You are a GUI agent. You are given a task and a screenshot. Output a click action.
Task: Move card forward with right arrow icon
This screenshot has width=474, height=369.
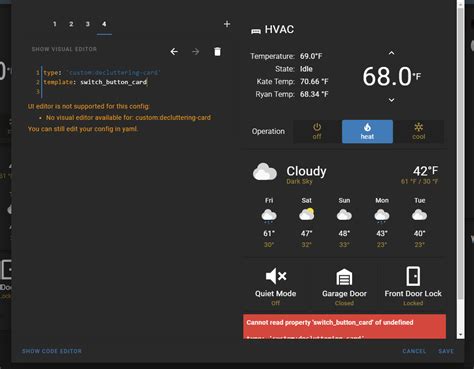tap(196, 52)
